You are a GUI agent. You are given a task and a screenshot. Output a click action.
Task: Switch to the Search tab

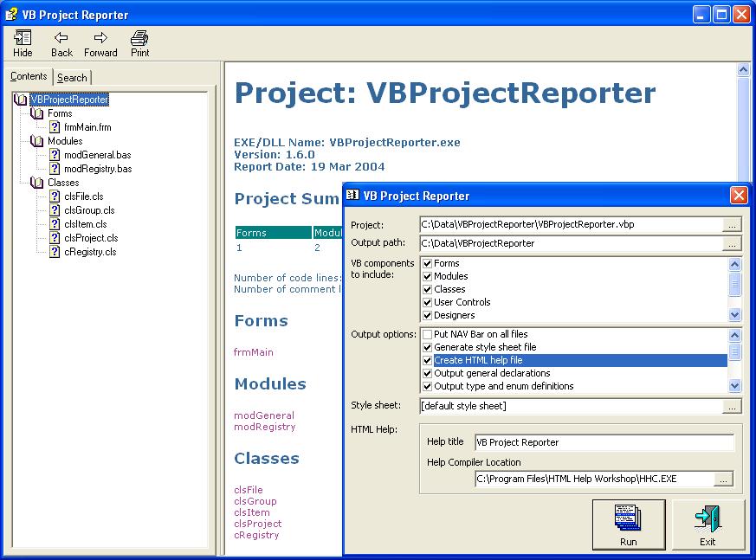72,78
